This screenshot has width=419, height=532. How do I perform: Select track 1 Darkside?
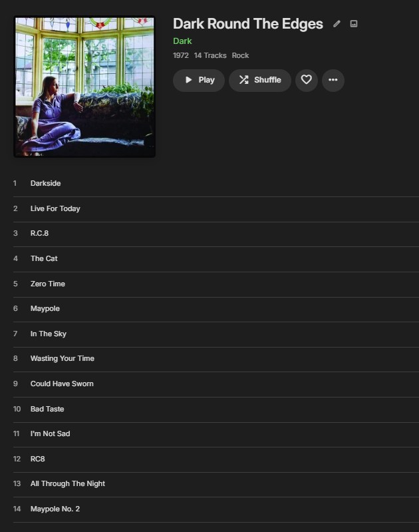(x=216, y=184)
